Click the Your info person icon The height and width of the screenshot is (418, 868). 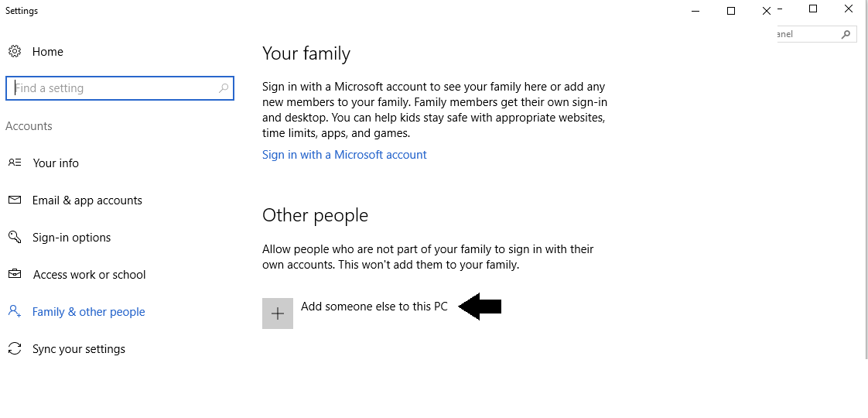coord(15,163)
